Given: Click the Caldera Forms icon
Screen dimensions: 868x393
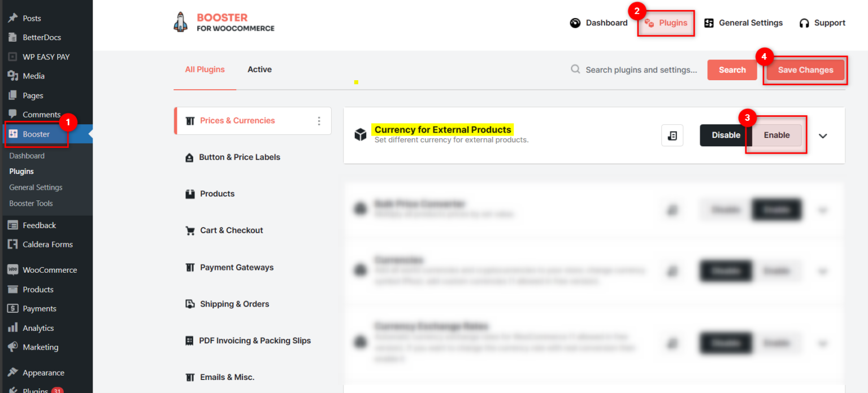Looking at the screenshot, I should (13, 244).
